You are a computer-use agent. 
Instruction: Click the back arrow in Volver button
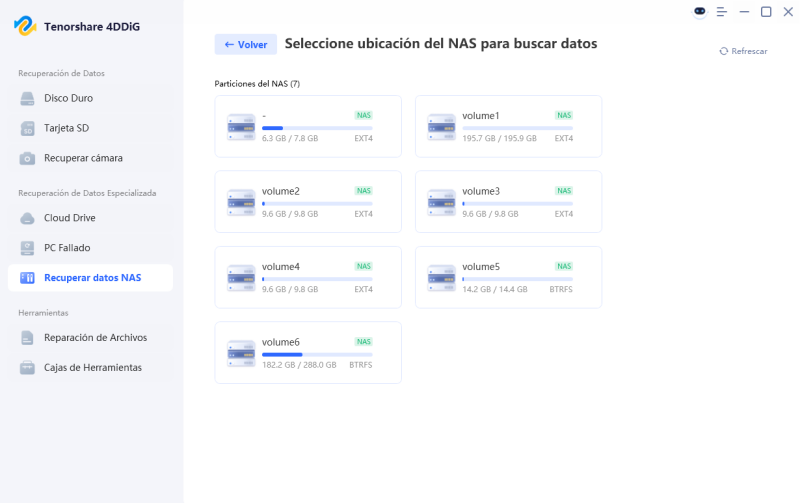click(229, 44)
